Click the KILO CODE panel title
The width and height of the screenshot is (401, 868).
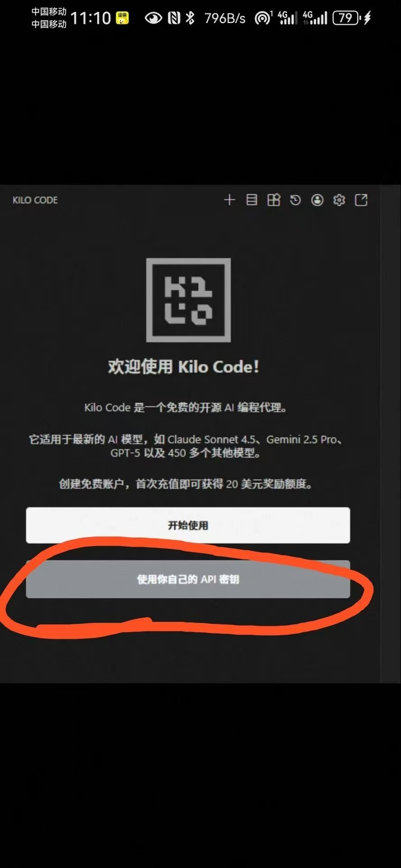pos(35,200)
